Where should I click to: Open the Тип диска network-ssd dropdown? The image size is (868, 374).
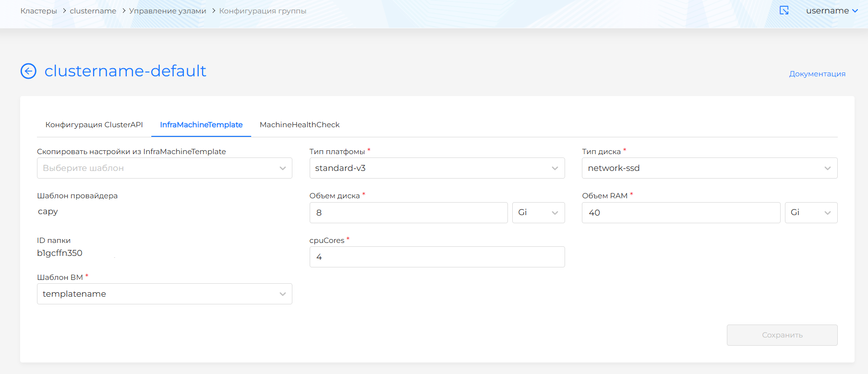(709, 168)
